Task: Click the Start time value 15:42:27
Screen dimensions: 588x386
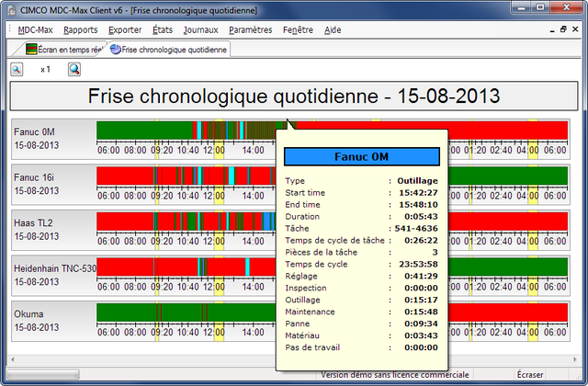Action: click(x=418, y=193)
